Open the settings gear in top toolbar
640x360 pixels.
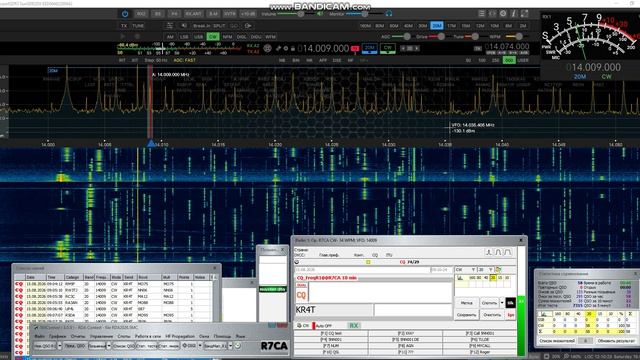(503, 13)
